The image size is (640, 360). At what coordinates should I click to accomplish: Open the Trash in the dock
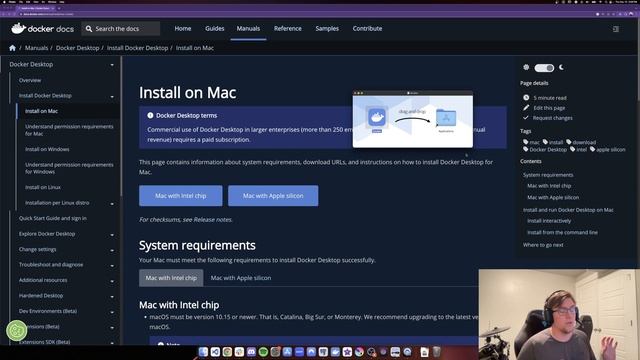coord(436,351)
